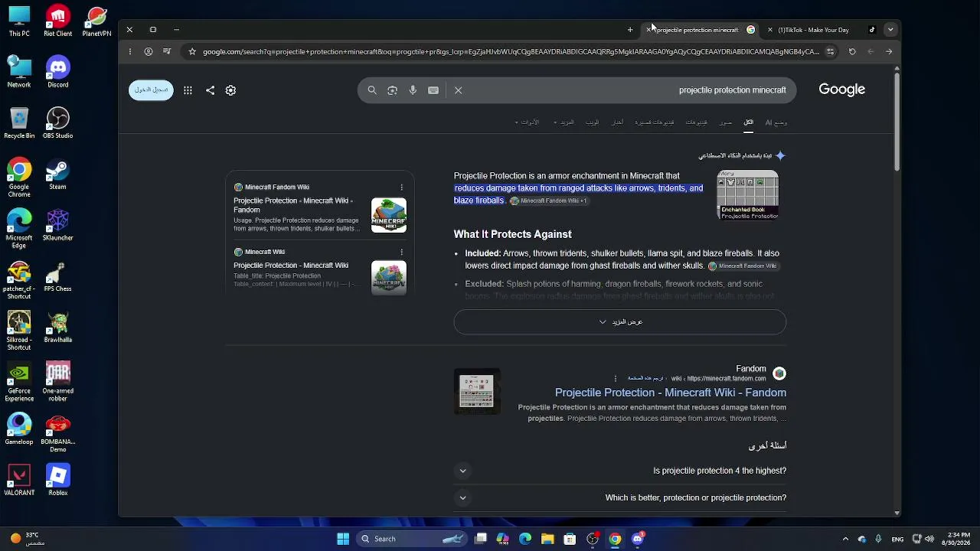Click the address bar URL
The width and height of the screenshot is (980, 551).
pos(511,52)
